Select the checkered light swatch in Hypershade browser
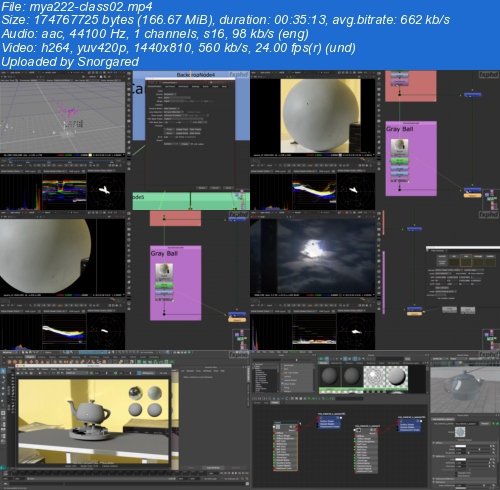The width and height of the screenshot is (500, 490). tap(374, 377)
